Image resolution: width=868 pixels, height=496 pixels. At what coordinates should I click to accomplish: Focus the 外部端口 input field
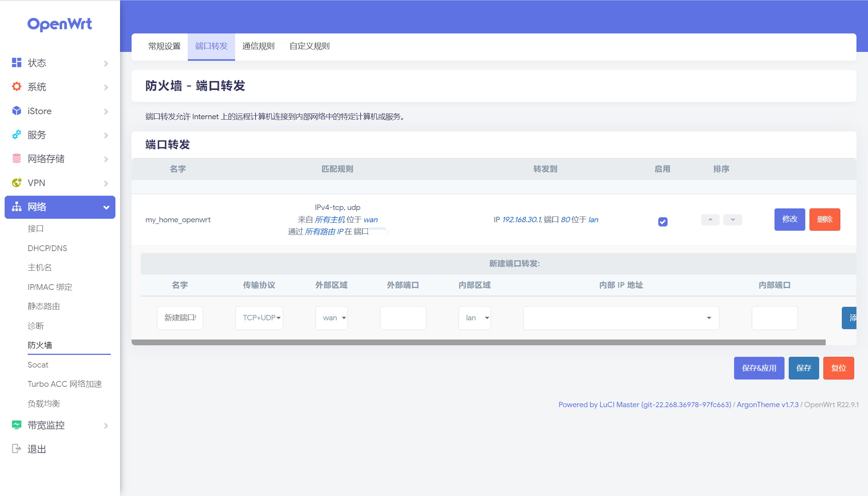coord(403,318)
